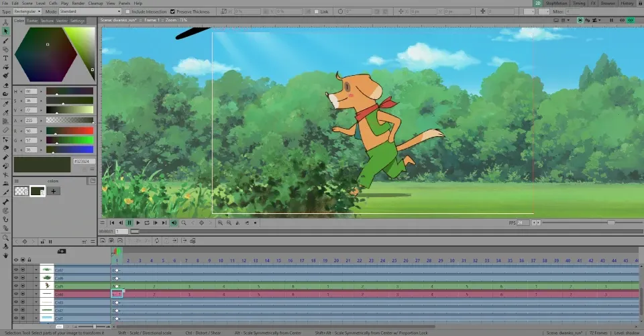Select the Brush tool

pos(6,41)
